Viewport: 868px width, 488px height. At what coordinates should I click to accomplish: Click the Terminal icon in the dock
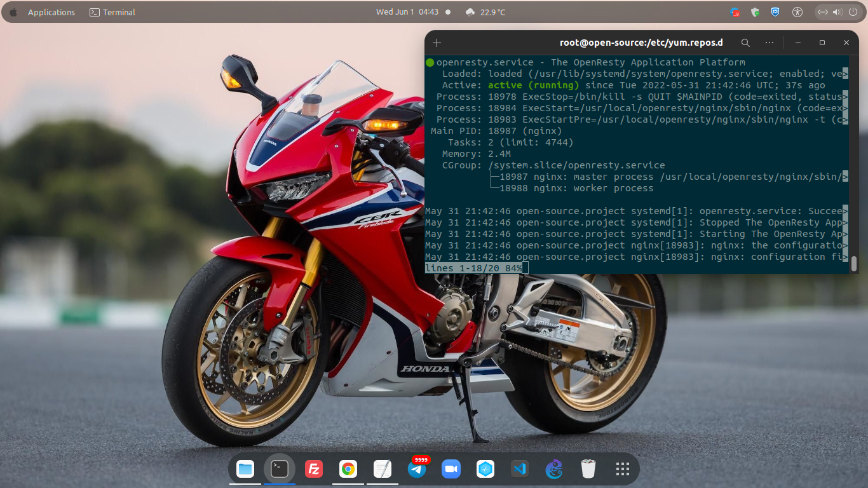coord(280,470)
